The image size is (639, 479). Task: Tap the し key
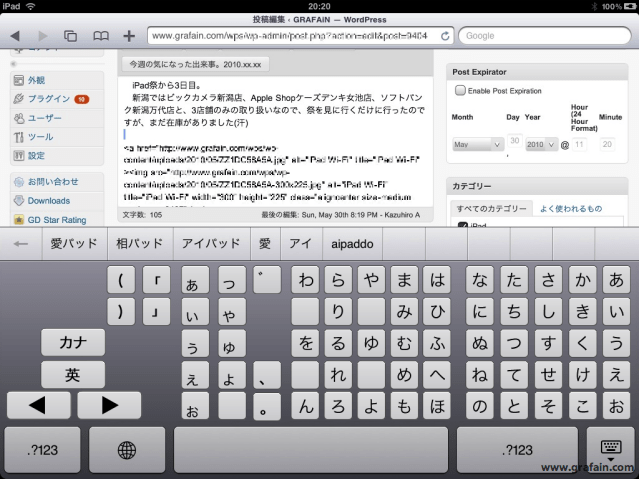pyautogui.click(x=548, y=311)
